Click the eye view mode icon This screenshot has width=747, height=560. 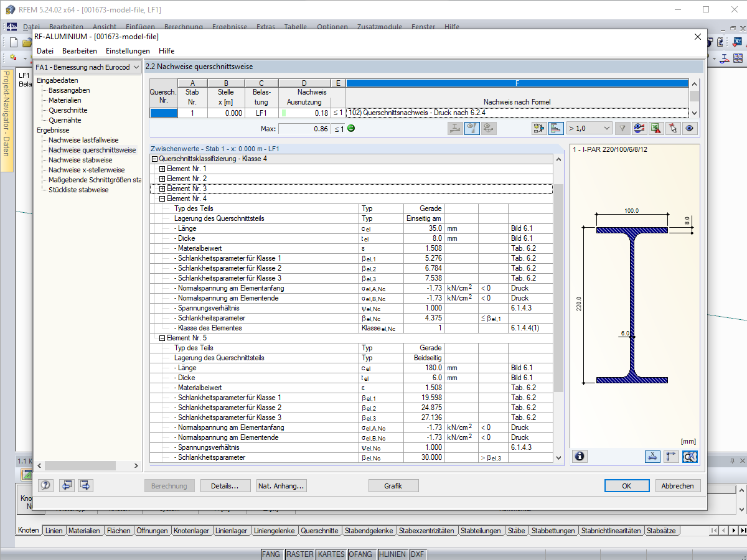tap(689, 128)
